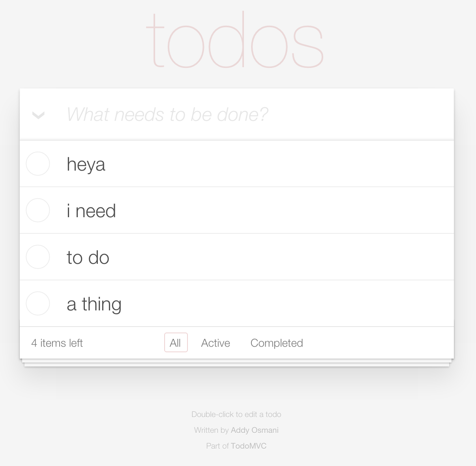Click the 'Part of' footer text
Viewport: 476px width, 466px height.
[x=217, y=446]
